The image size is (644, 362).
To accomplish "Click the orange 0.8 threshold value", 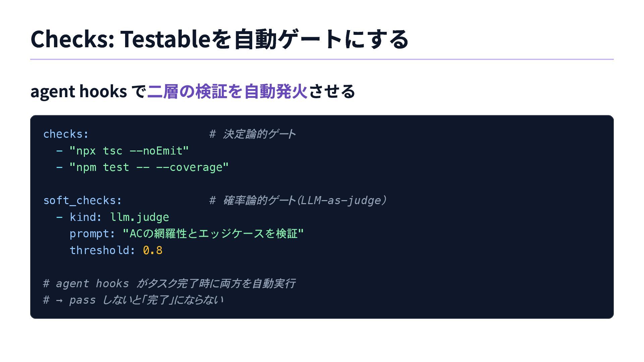I will [x=153, y=250].
